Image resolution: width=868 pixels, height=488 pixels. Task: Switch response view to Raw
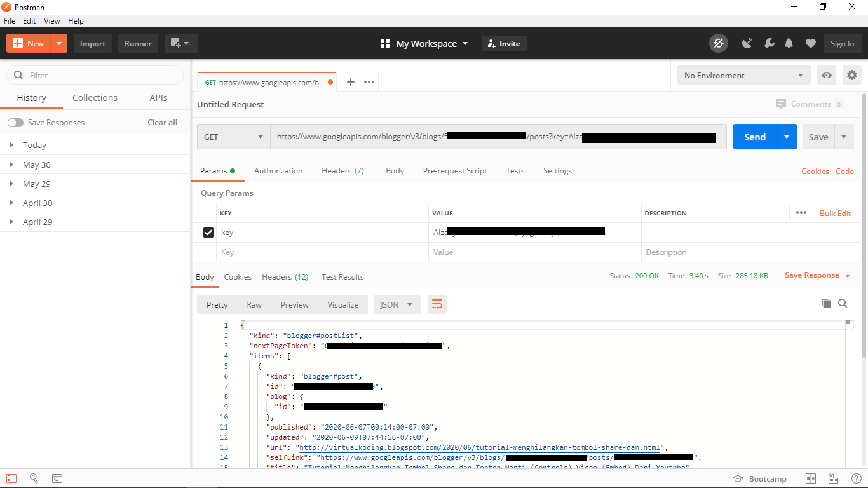254,304
